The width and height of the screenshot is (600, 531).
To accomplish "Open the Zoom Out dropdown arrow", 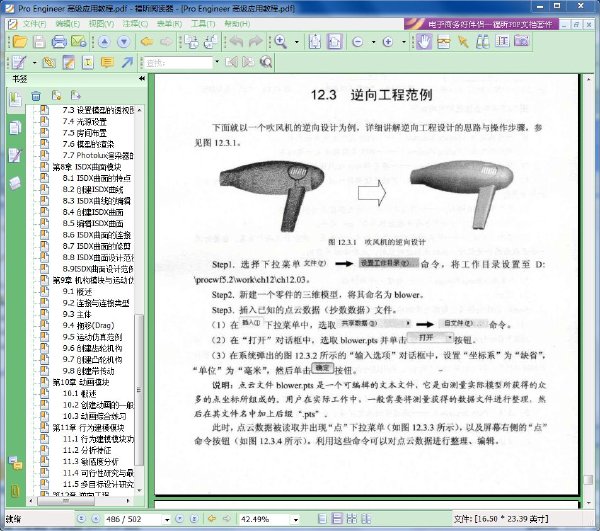I will 373,42.
